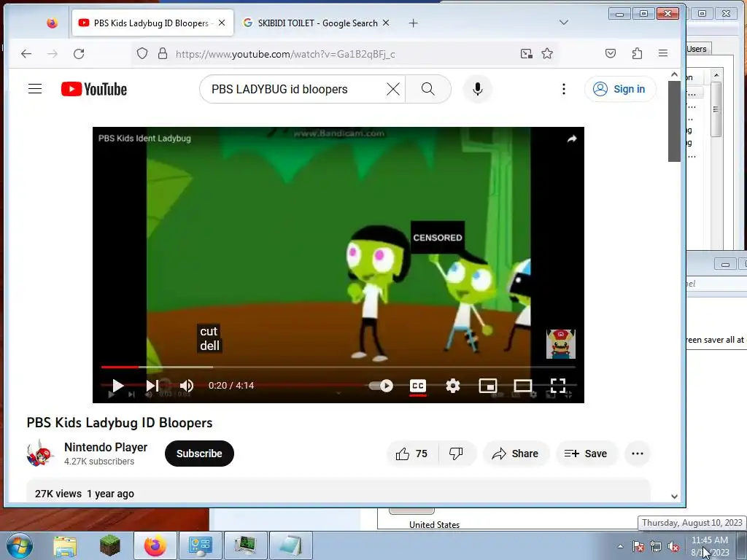Reload the page with refresh icon
This screenshot has height=560, width=747.
pos(79,54)
